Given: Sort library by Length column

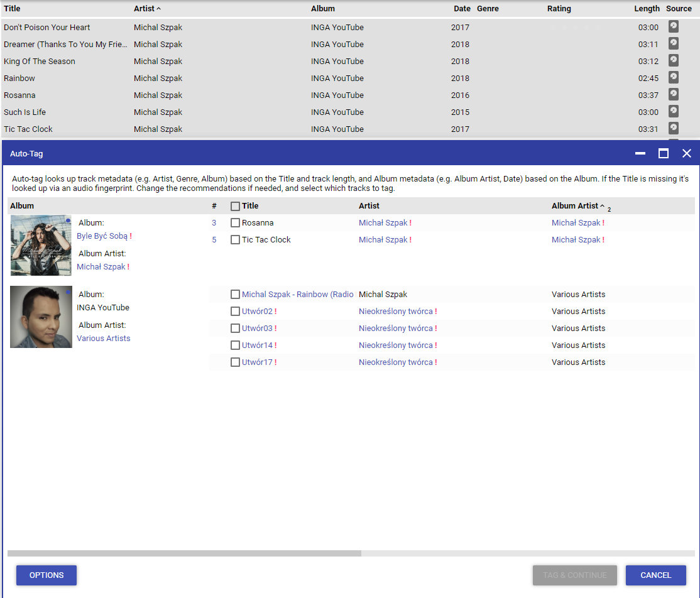Looking at the screenshot, I should click(x=647, y=9).
